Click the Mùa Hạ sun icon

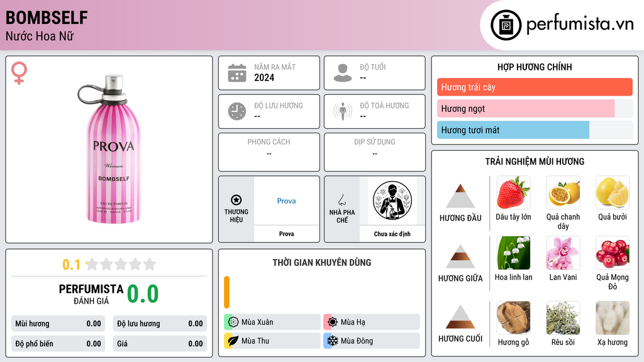click(x=333, y=322)
